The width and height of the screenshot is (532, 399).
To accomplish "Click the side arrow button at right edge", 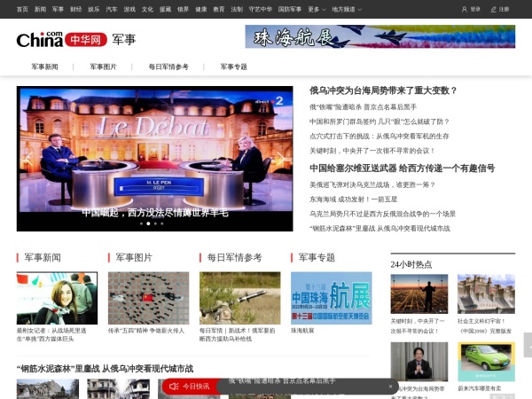I will tap(527, 344).
